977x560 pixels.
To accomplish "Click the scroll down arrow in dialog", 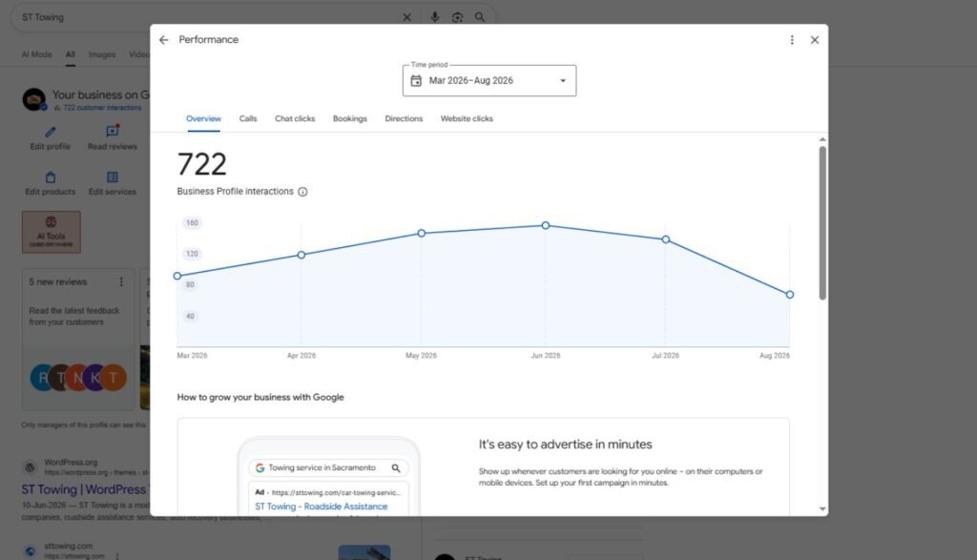I will 822,508.
